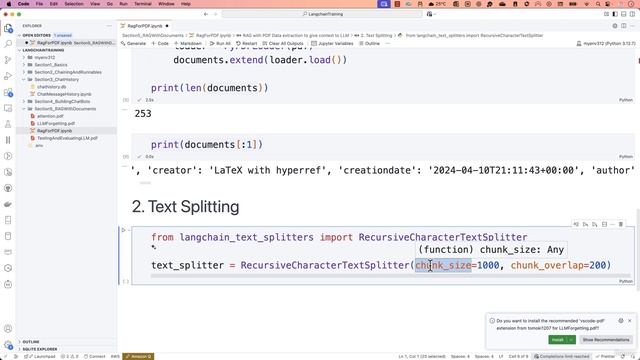Viewport: 640px width, 360px height.
Task: Click the Install extension button
Action: pos(558,340)
